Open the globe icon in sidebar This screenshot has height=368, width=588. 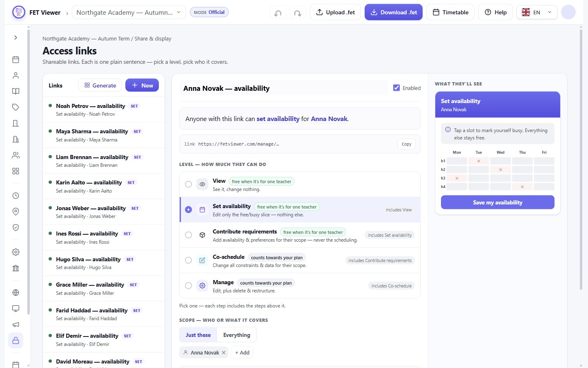(x=16, y=293)
